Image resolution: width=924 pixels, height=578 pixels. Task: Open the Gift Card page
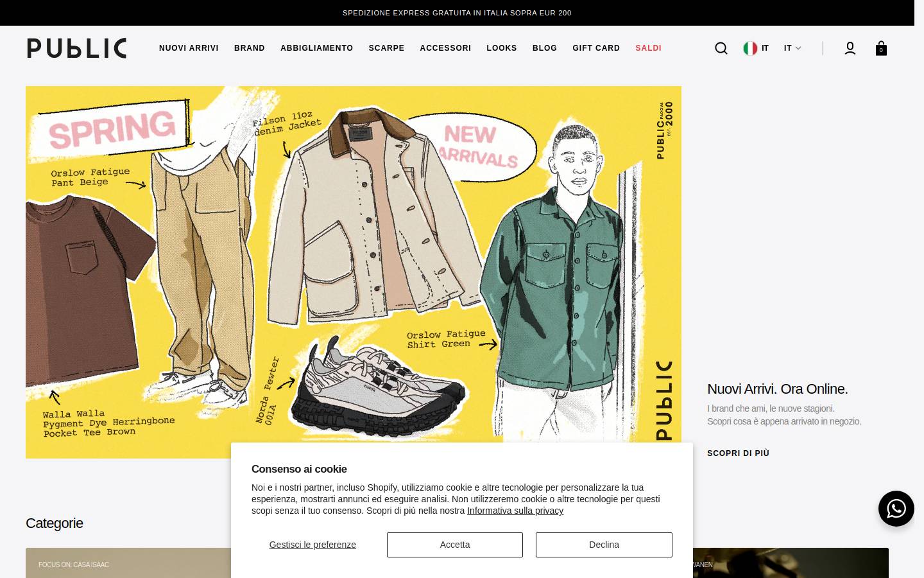coord(596,48)
